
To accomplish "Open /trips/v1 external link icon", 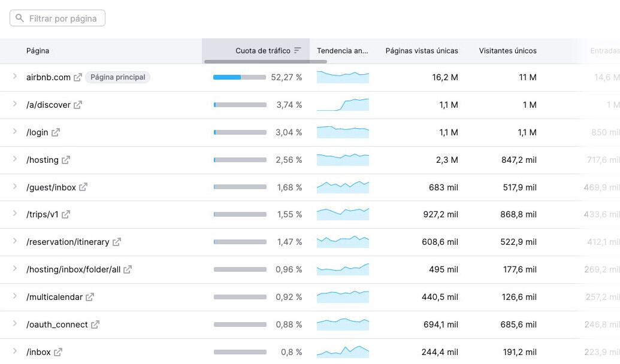I will (x=66, y=214).
